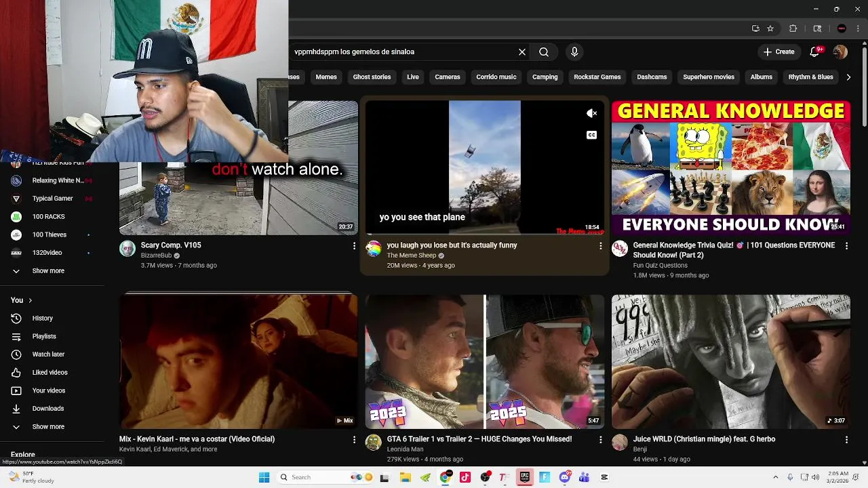Open the General Knowledge Trivia Quiz thumbnail

[730, 167]
